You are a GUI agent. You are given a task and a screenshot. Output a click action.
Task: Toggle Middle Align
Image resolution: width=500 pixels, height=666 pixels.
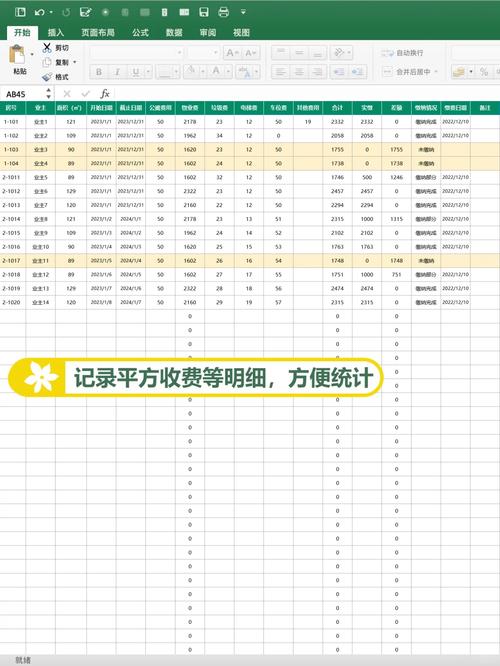[x=299, y=53]
